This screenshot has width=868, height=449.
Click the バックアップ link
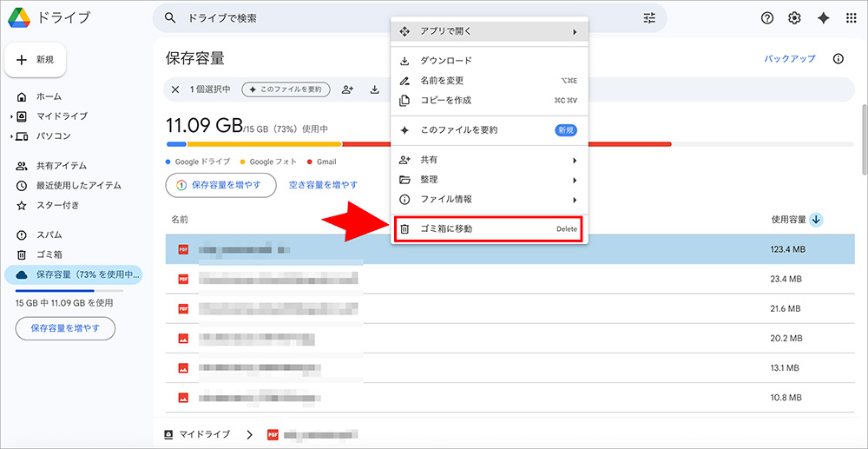[789, 59]
